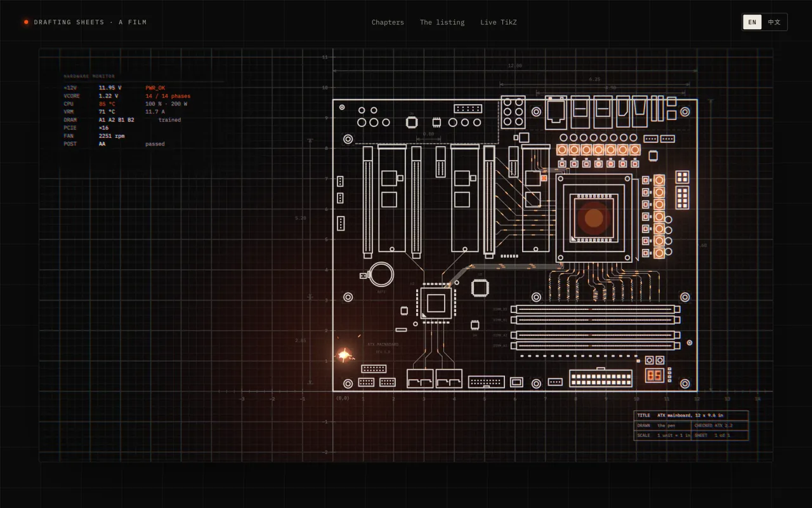This screenshot has height=508, width=812.
Task: Open the Live TikZ link
Action: point(499,22)
